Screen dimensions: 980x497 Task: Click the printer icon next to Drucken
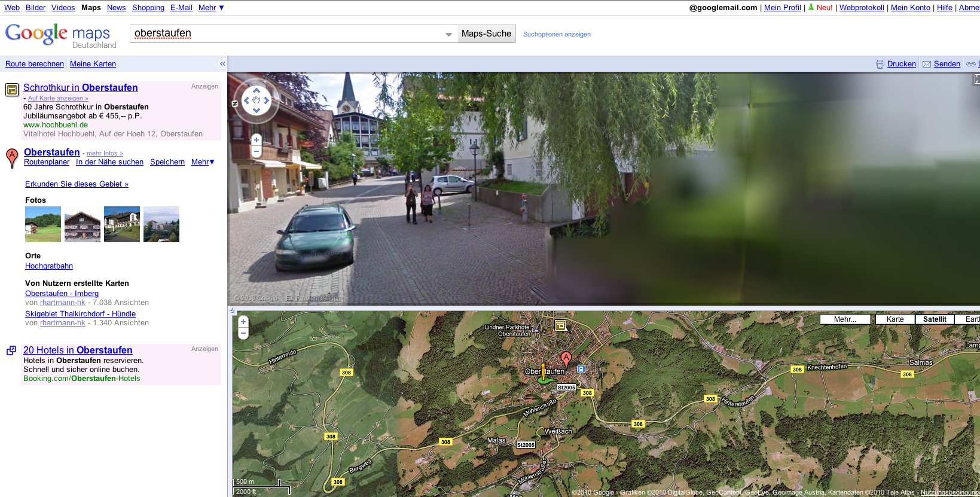[880, 64]
